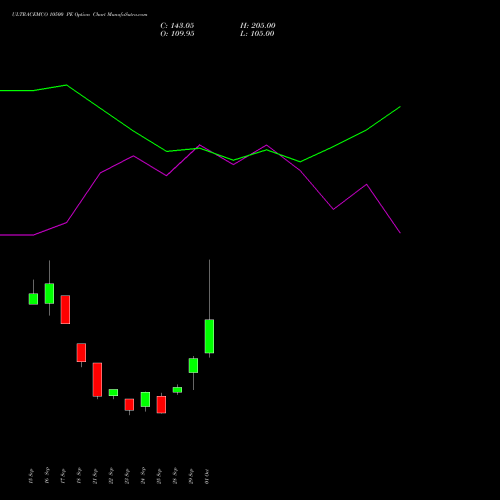Click the open value O: 109.95

pos(177,34)
